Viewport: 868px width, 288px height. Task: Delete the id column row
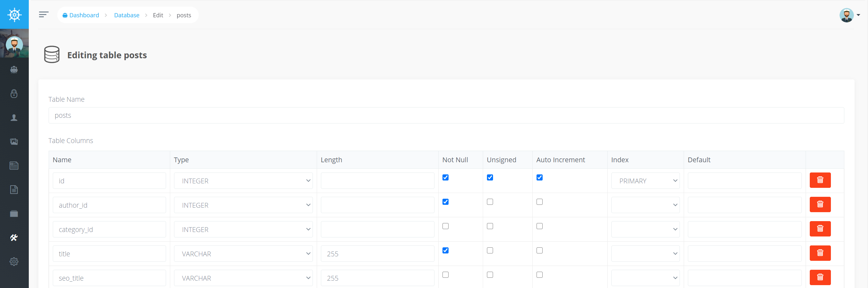coord(820,180)
